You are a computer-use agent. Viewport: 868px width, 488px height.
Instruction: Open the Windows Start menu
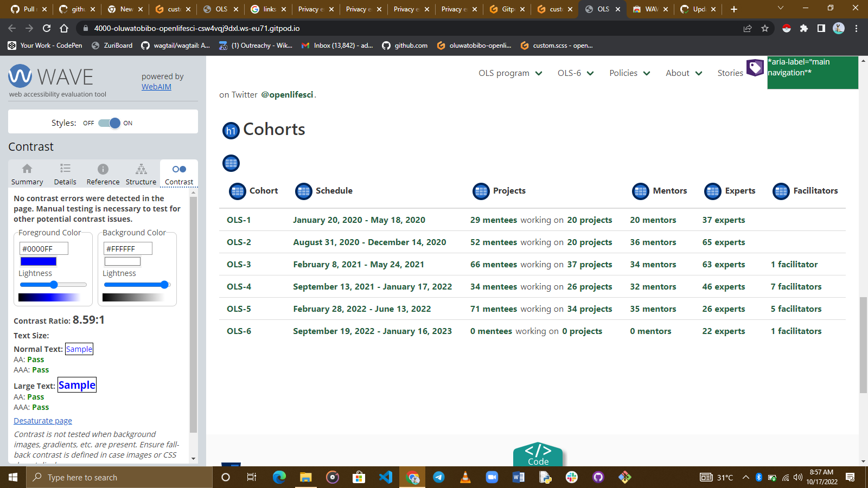[x=13, y=477]
